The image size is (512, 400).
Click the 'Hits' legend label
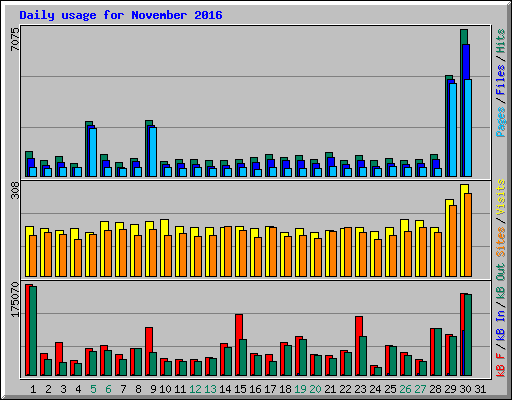pos(501,41)
